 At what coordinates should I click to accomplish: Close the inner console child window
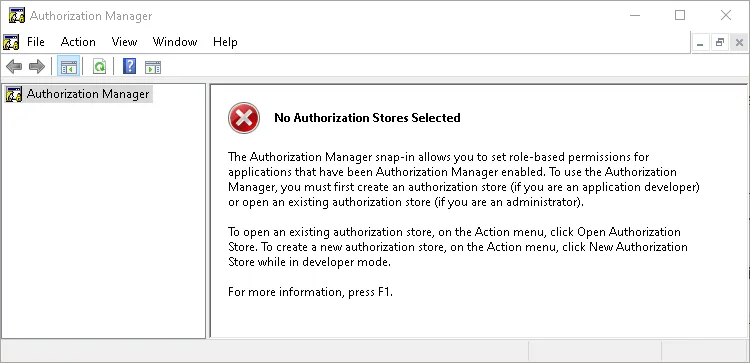739,43
